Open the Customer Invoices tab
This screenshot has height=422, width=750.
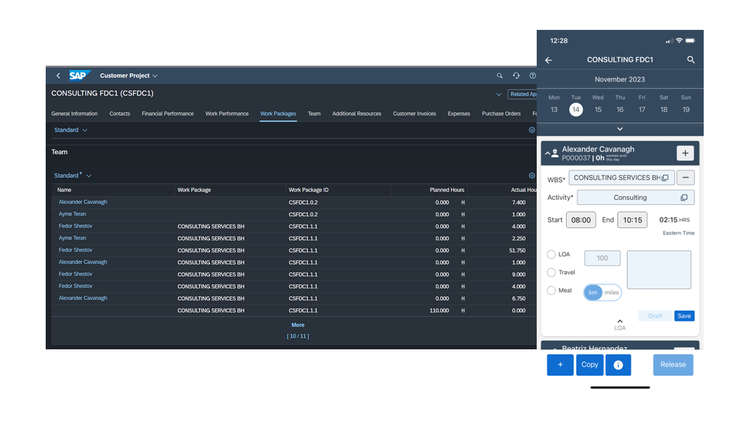(x=414, y=114)
